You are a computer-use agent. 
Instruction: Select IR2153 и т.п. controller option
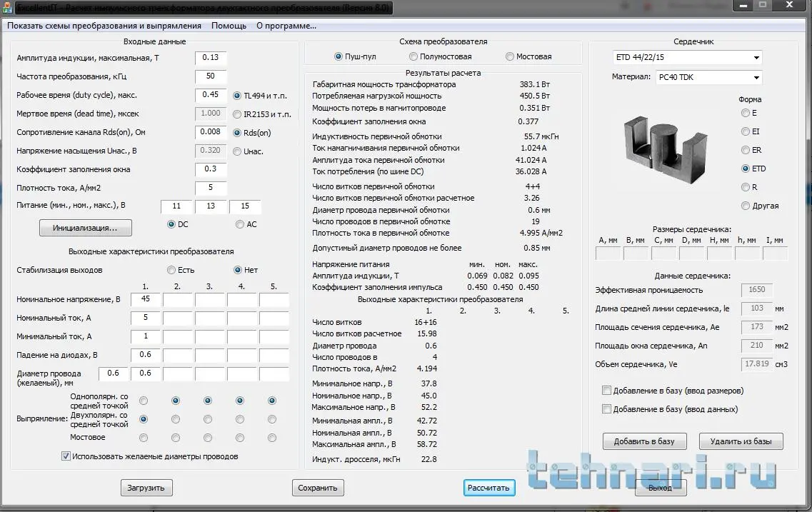(262, 114)
